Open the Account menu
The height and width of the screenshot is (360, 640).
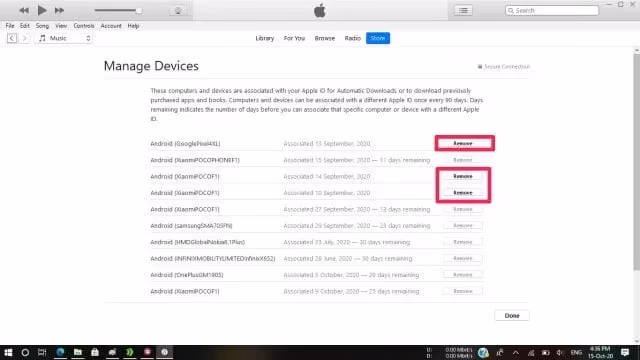tap(111, 26)
